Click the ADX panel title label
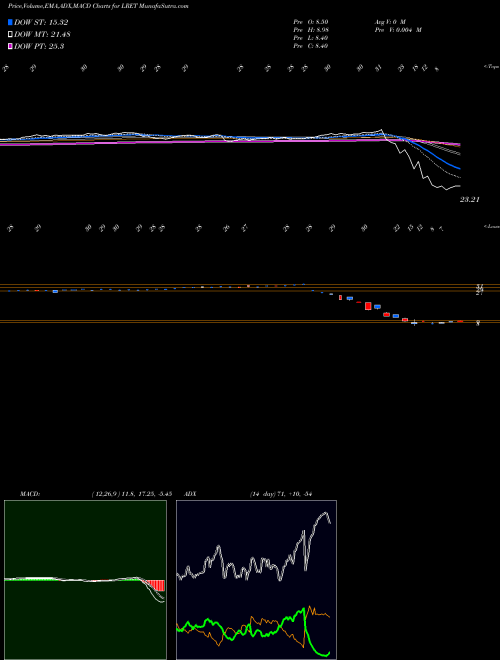This screenshot has width=500, height=660. 191,493
